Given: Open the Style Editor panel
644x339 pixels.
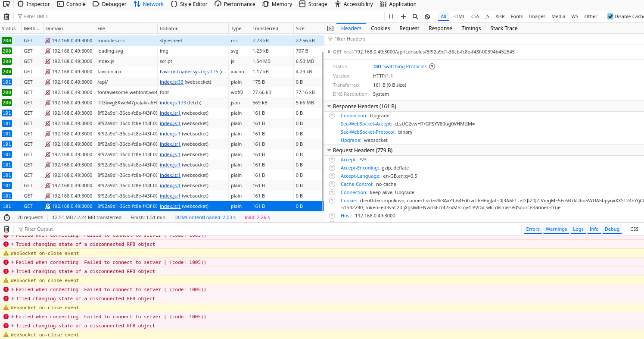Looking at the screenshot, I should click(x=189, y=4).
